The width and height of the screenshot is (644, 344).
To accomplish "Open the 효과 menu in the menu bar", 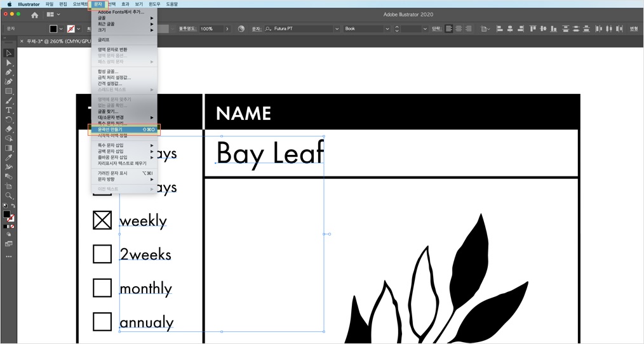I will (x=125, y=4).
